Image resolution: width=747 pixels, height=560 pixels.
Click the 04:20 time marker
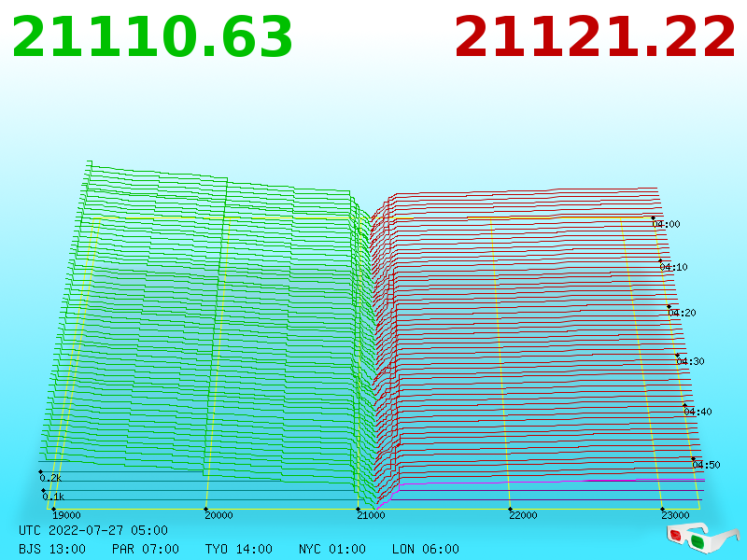tap(683, 313)
